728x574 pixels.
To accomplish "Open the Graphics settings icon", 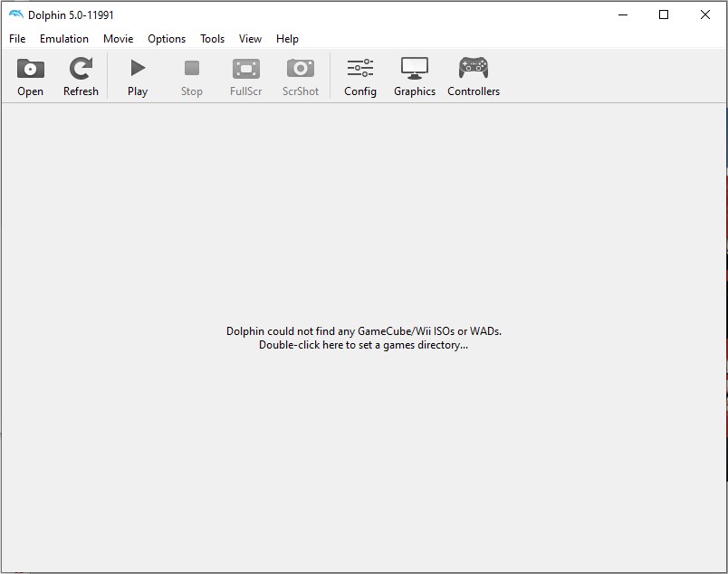I will coord(415,68).
